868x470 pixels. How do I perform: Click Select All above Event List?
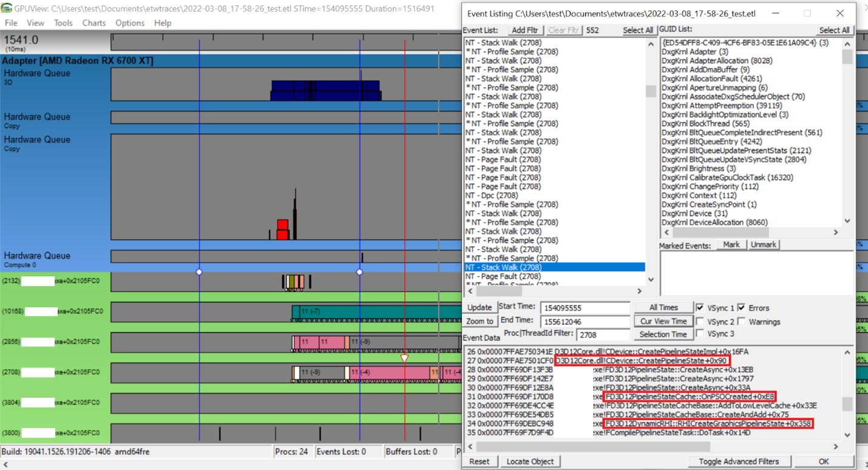[x=638, y=30]
